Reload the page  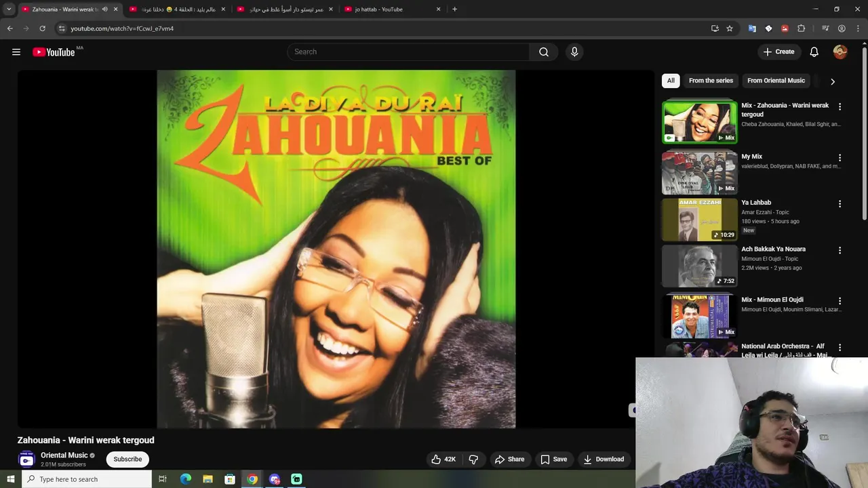click(x=42, y=28)
